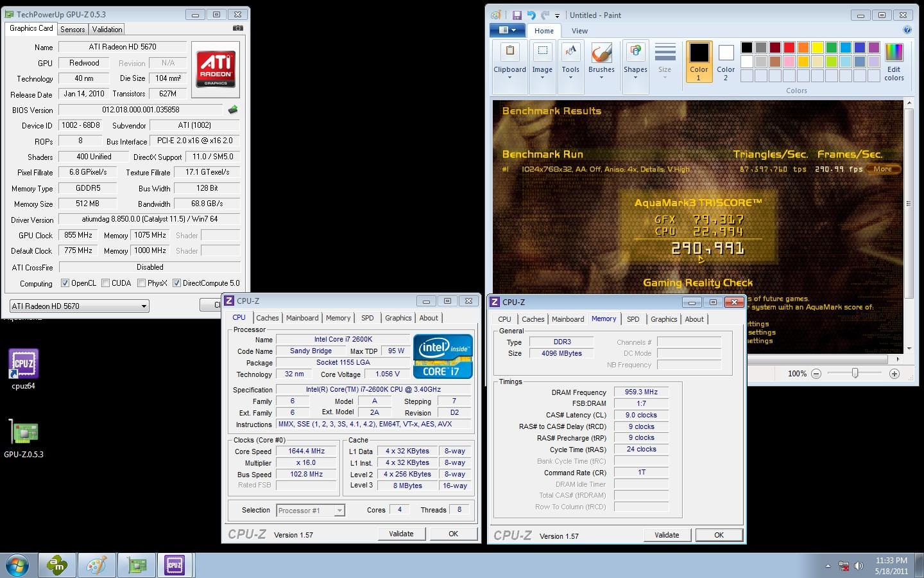This screenshot has width=924, height=578.
Task: Open the GPU-Z.0.5.3 desktop icon
Action: (23, 439)
